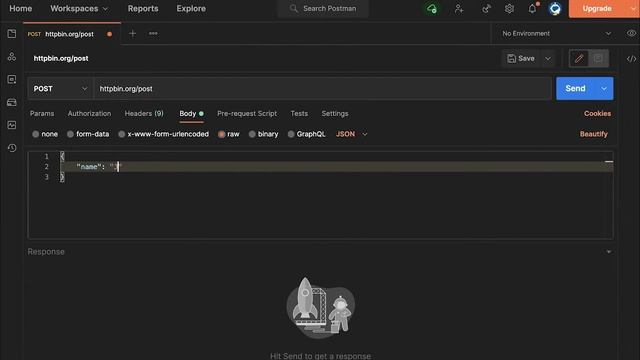Expand the Send button arrow options

click(x=604, y=89)
